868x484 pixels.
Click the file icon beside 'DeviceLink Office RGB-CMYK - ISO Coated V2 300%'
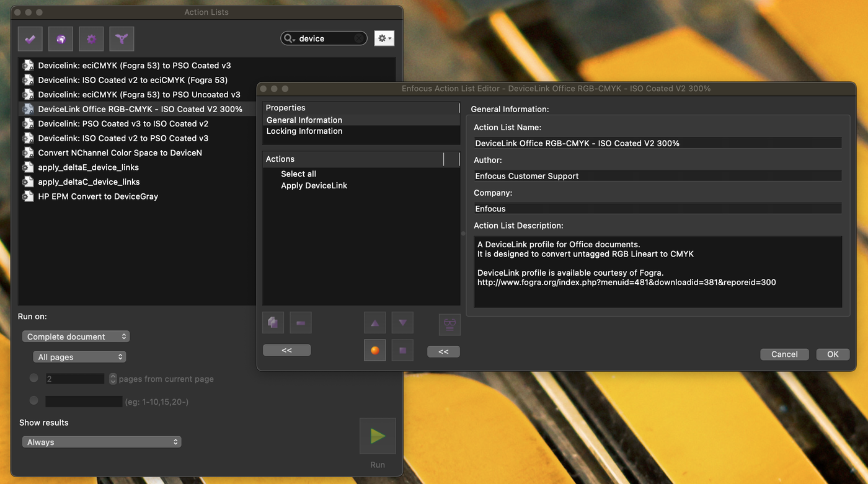click(28, 109)
